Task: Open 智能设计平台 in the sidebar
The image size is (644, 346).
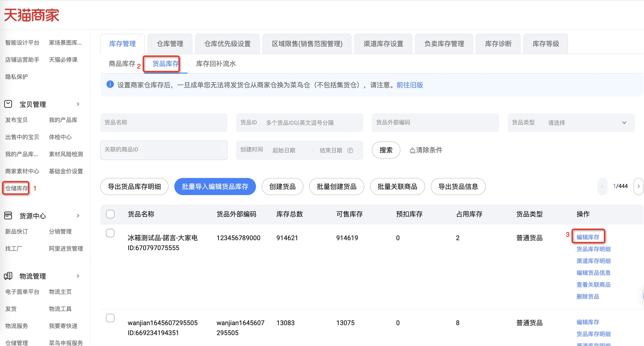Action: pos(22,43)
